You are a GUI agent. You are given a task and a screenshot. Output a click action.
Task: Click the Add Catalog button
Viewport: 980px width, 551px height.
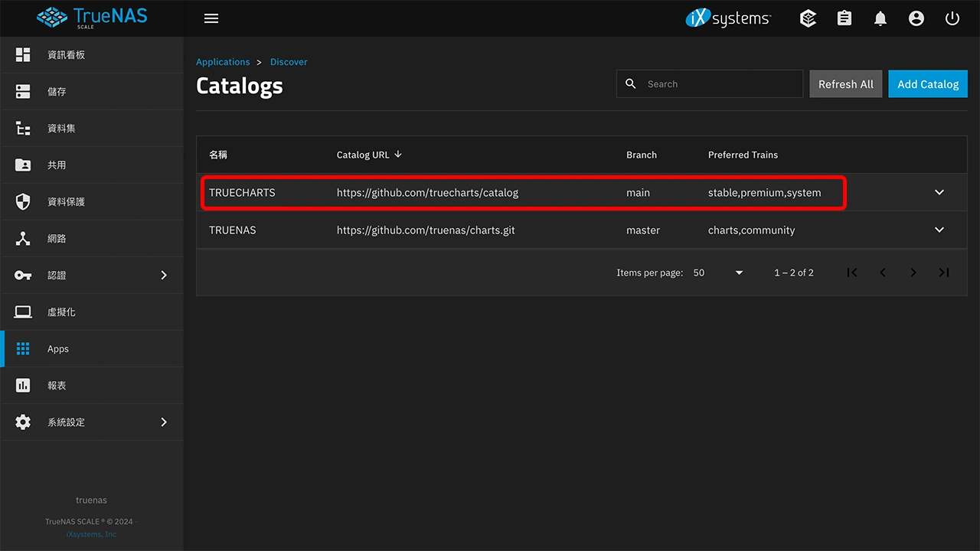927,84
